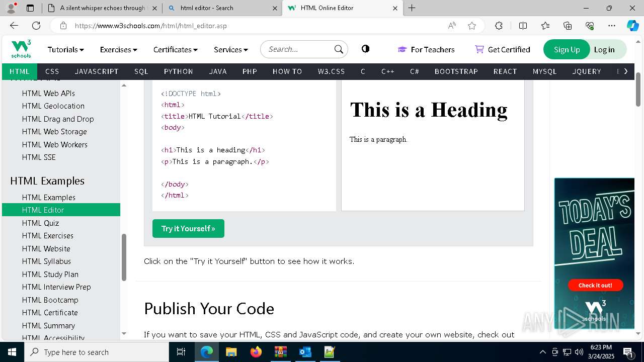Click the site lock info icon
644x362 pixels.
(63, 26)
